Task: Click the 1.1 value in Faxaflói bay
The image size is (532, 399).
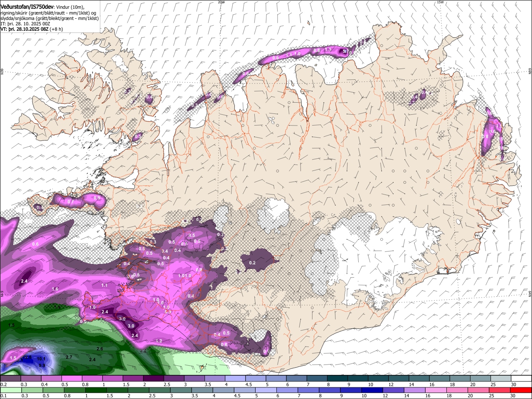Action: [104, 285]
